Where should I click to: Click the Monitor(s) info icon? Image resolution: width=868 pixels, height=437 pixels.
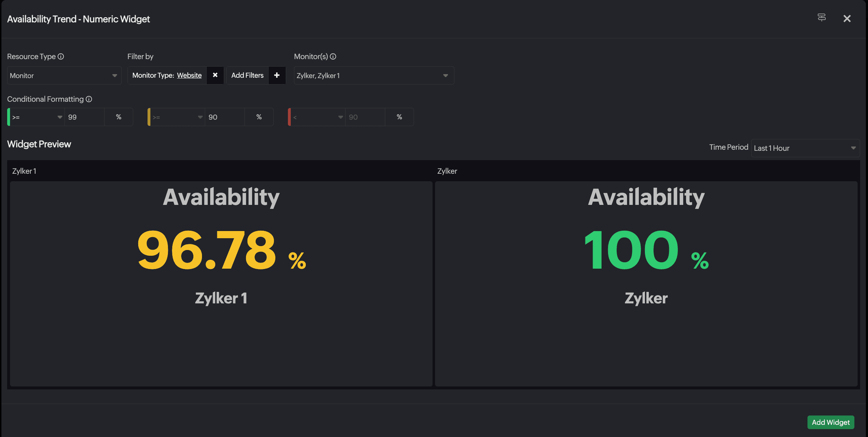[x=333, y=57]
